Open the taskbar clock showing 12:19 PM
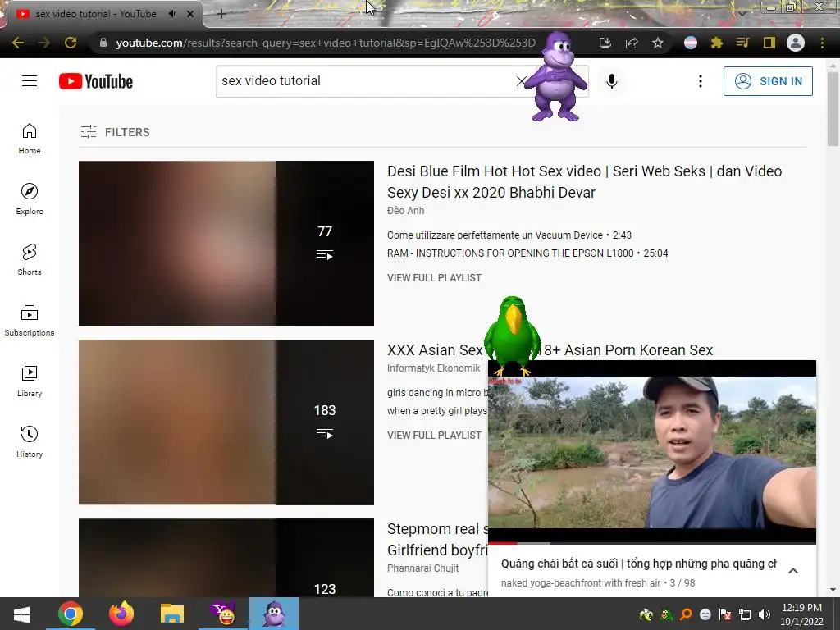The width and height of the screenshot is (840, 630). (801, 614)
